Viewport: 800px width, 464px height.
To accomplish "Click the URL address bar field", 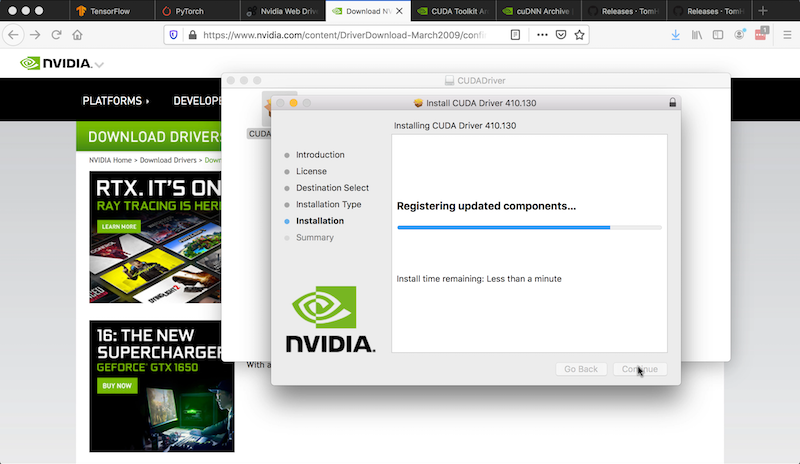I will pos(345,35).
